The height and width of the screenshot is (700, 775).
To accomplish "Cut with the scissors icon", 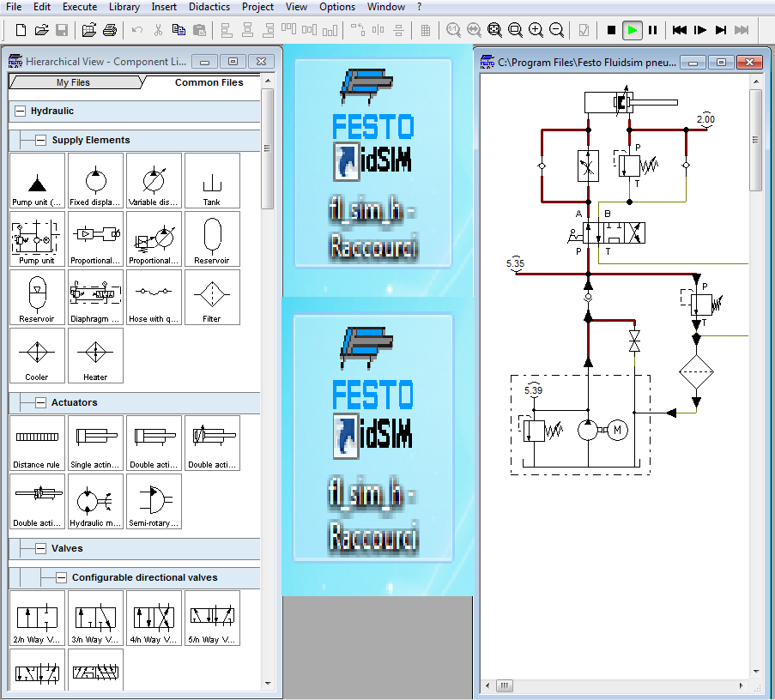I will [x=158, y=30].
